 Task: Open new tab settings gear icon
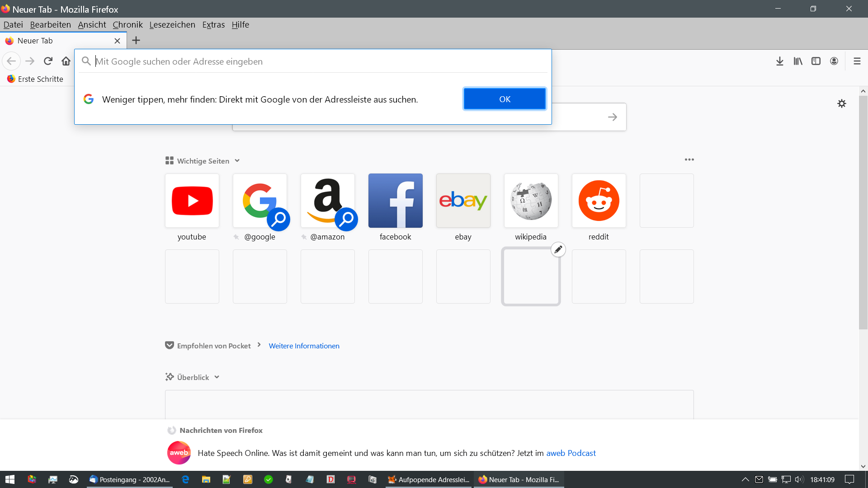[x=841, y=103]
